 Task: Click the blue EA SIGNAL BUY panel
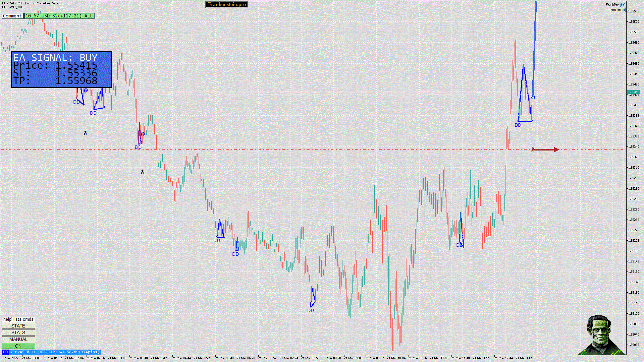point(61,70)
